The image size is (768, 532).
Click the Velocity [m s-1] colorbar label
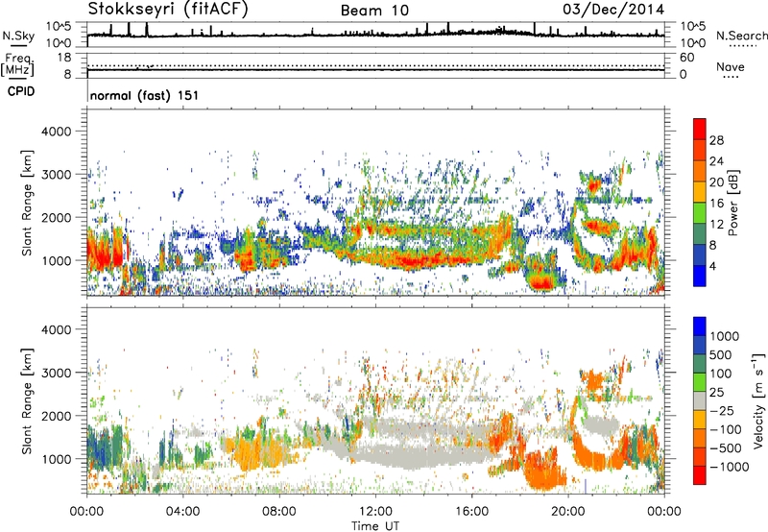tap(758, 400)
